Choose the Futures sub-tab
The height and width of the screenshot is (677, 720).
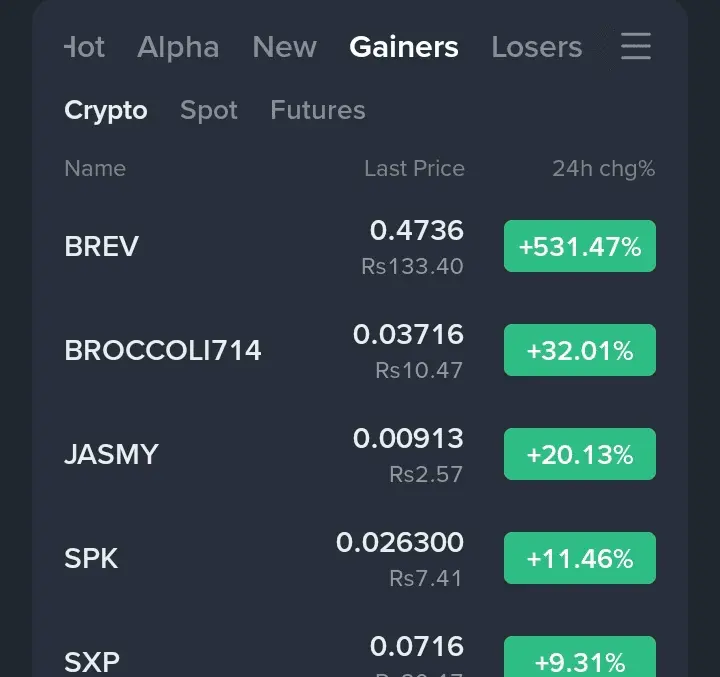(318, 110)
